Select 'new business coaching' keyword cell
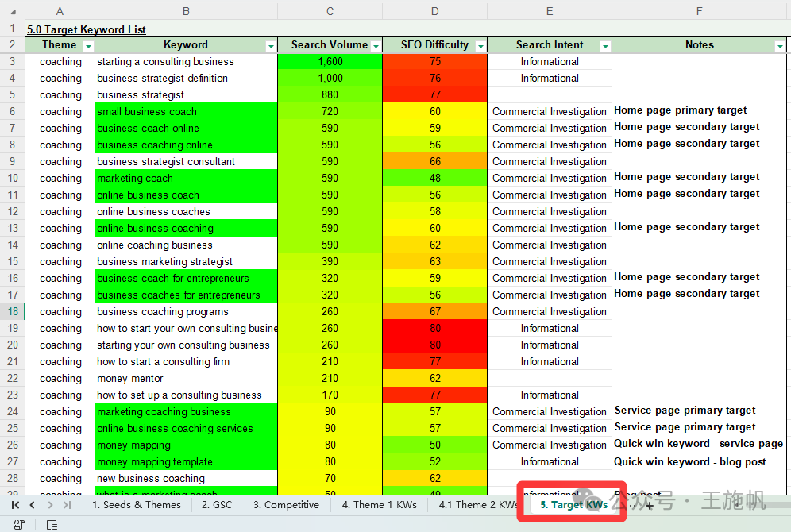 [186, 478]
